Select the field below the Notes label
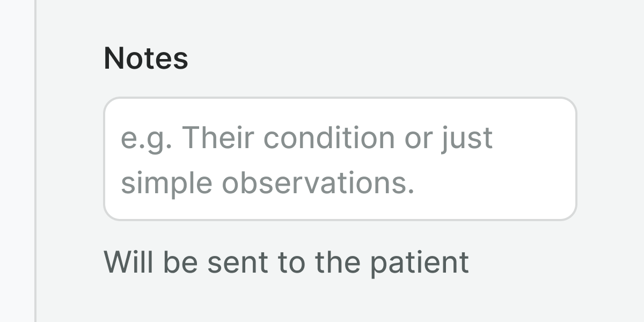This screenshot has height=322, width=644. pyautogui.click(x=340, y=159)
